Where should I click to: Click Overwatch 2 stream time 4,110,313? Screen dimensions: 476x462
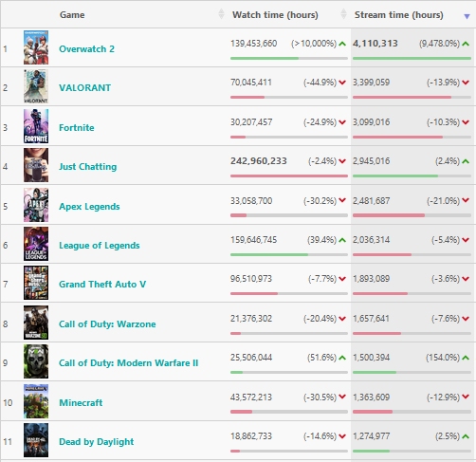(x=375, y=44)
